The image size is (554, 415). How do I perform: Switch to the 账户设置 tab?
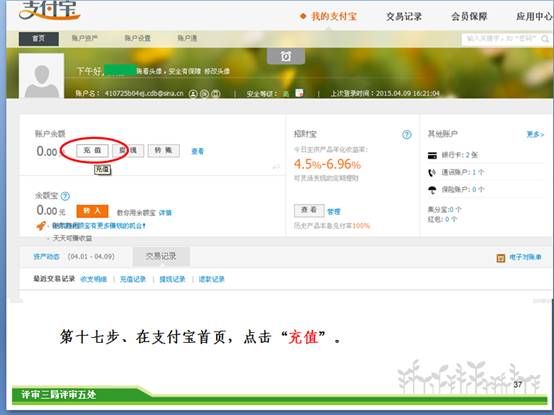click(x=137, y=38)
